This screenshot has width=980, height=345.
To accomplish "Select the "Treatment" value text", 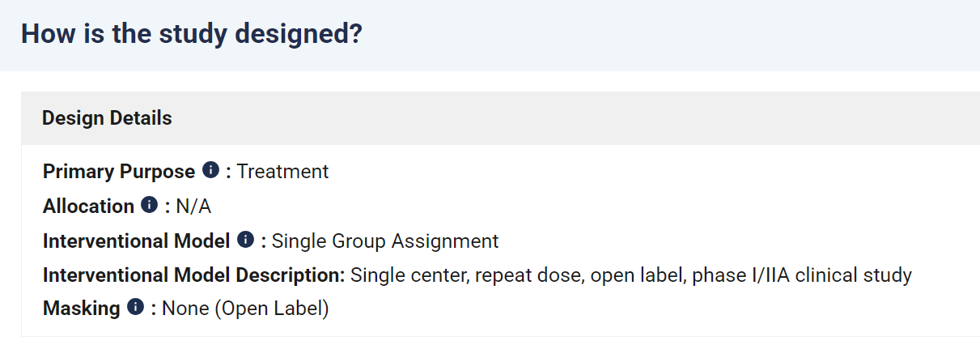I will [x=282, y=172].
